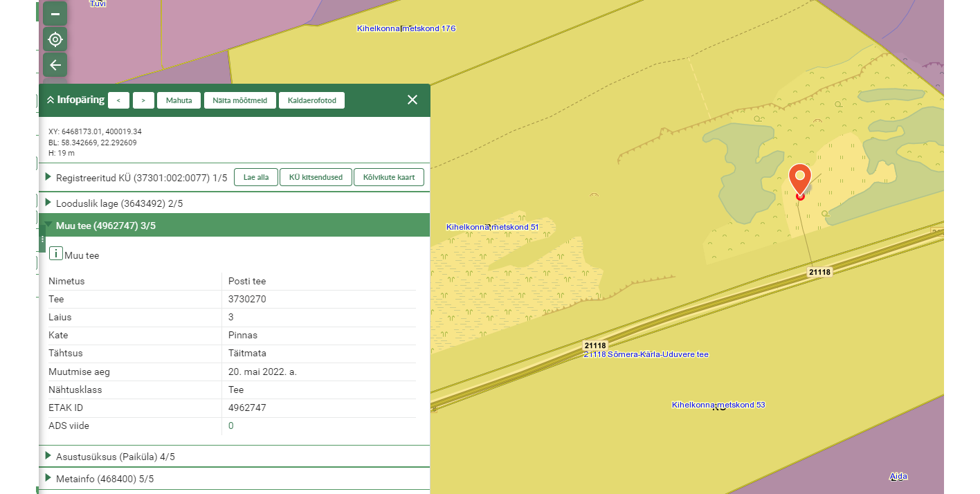
Task: Open Kaldaerofotod
Action: [x=311, y=100]
